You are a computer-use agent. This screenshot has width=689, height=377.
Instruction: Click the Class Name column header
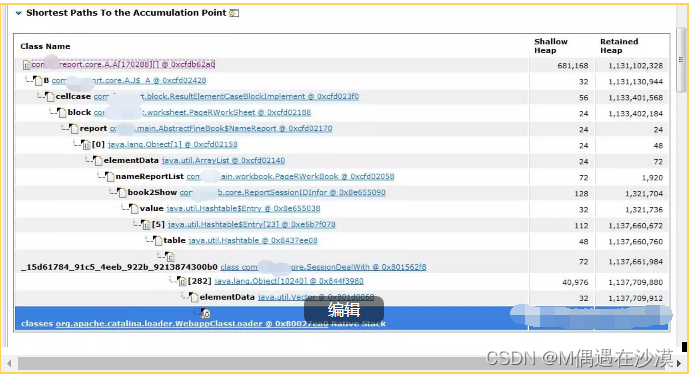pyautogui.click(x=45, y=46)
